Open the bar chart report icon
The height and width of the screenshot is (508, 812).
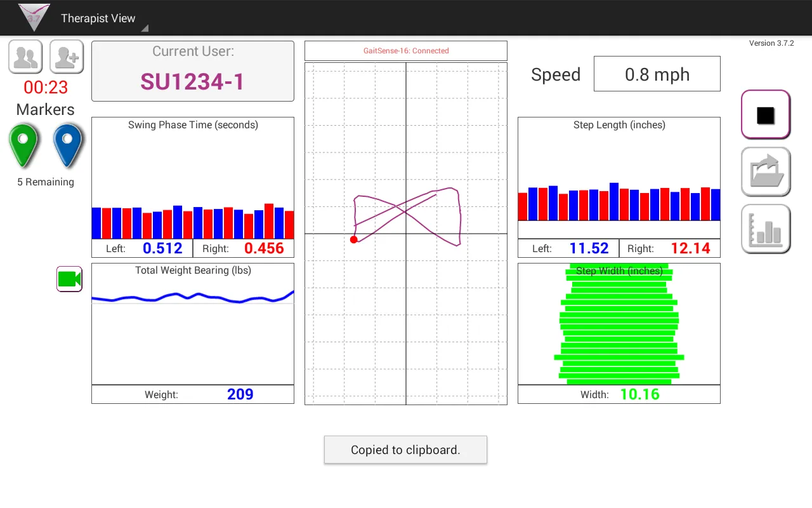click(766, 229)
